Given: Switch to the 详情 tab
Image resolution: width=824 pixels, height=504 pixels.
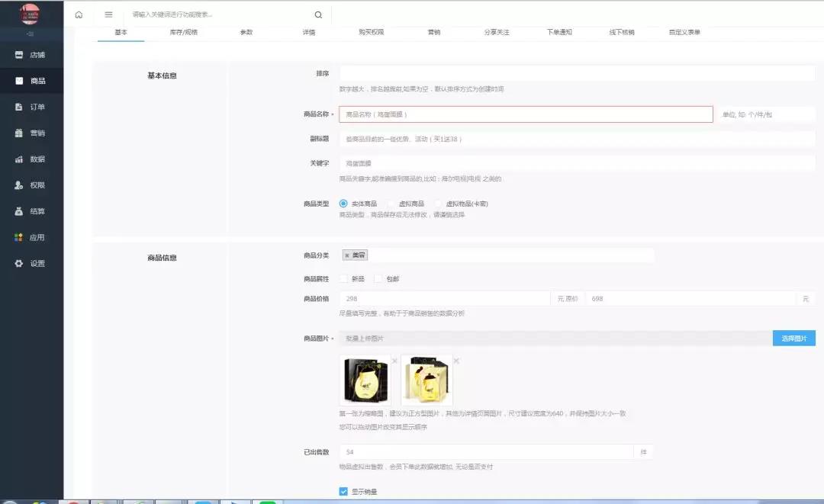Looking at the screenshot, I should point(309,33).
